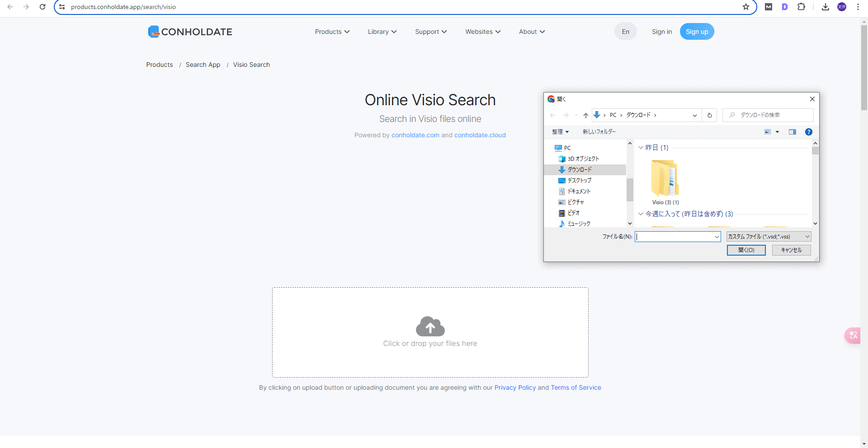Click the file dialog help icon

809,132
